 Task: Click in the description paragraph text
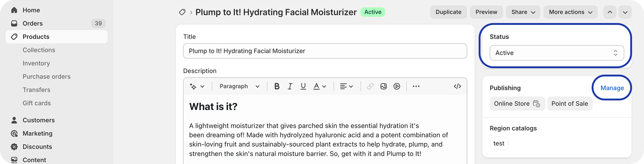pos(318,140)
